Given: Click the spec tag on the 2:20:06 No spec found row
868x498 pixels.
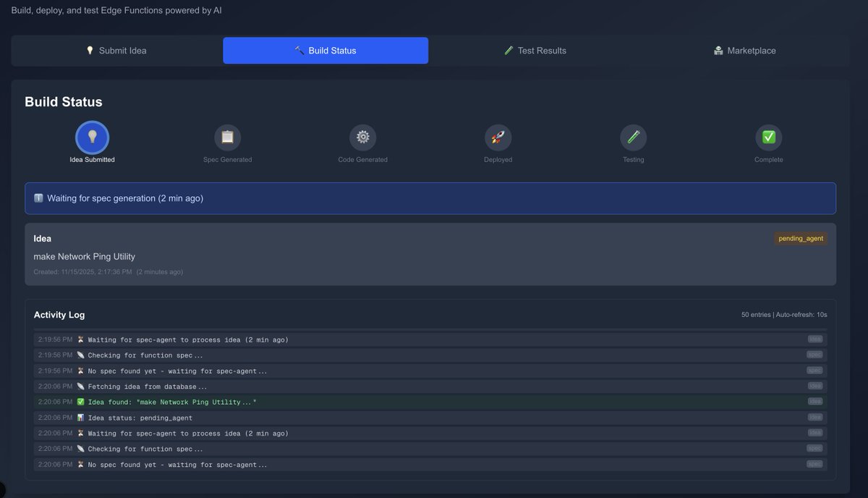Looking at the screenshot, I should pos(815,465).
